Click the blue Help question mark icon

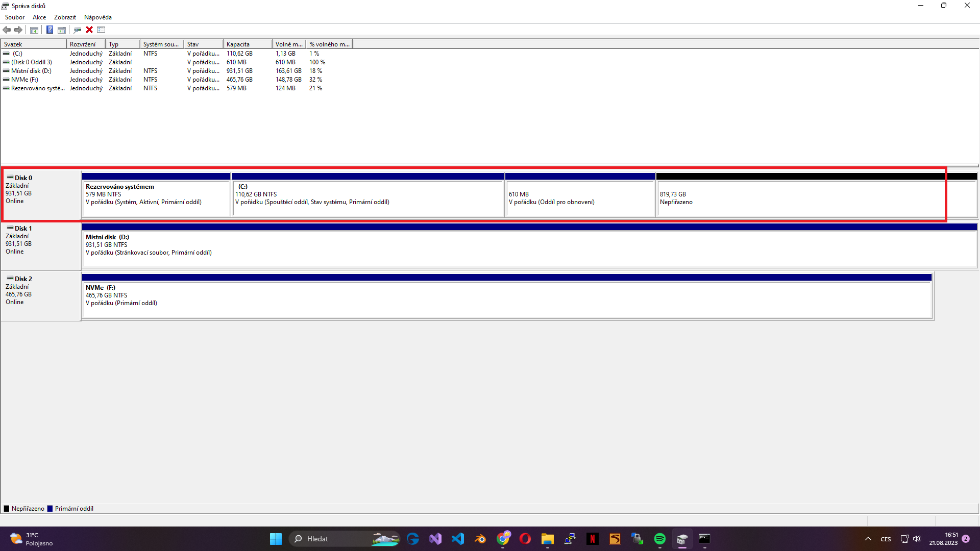coord(50,30)
